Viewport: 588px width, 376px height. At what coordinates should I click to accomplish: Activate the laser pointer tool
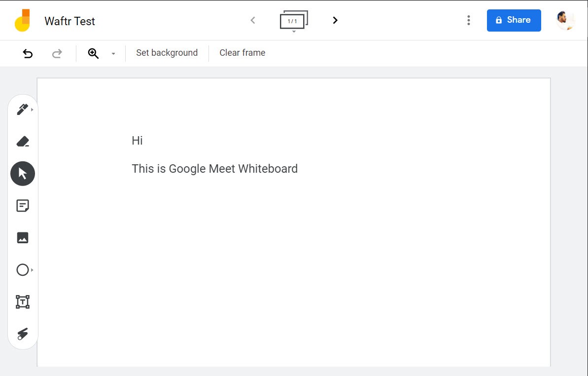point(22,334)
